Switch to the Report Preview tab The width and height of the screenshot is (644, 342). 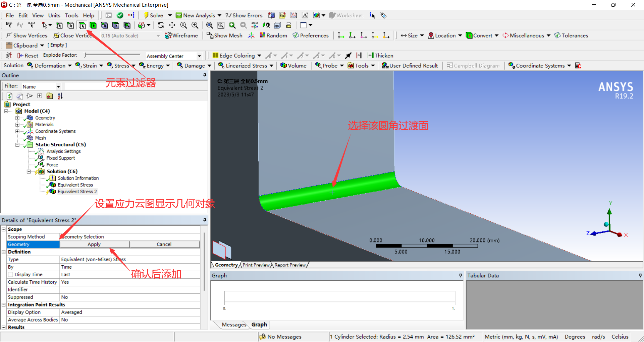290,265
